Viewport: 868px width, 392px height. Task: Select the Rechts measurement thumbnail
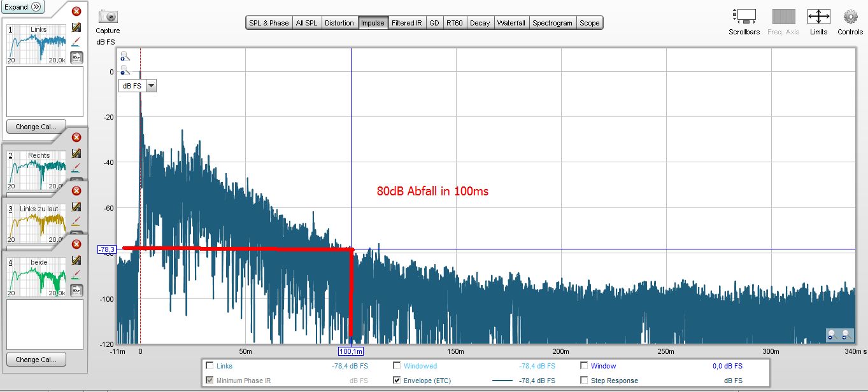36,170
